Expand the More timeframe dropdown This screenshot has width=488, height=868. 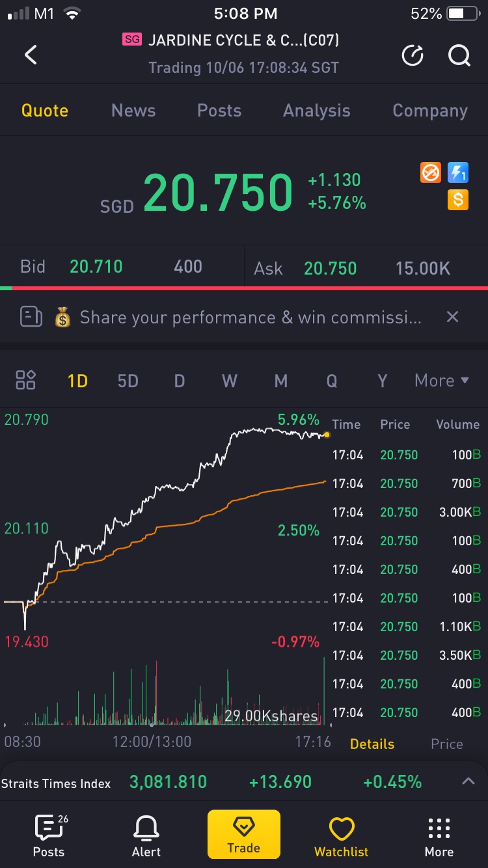pos(442,381)
